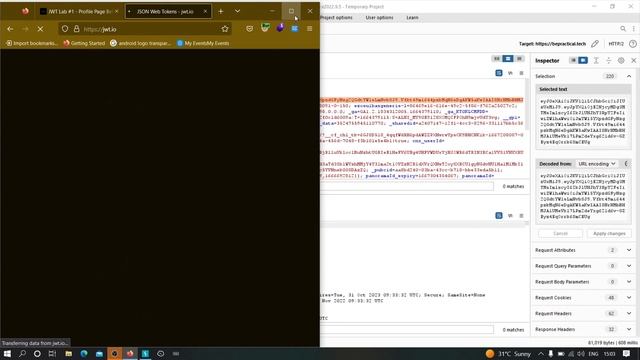
Task: Open Microsoft Edge from taskbar
Action: tap(84, 353)
